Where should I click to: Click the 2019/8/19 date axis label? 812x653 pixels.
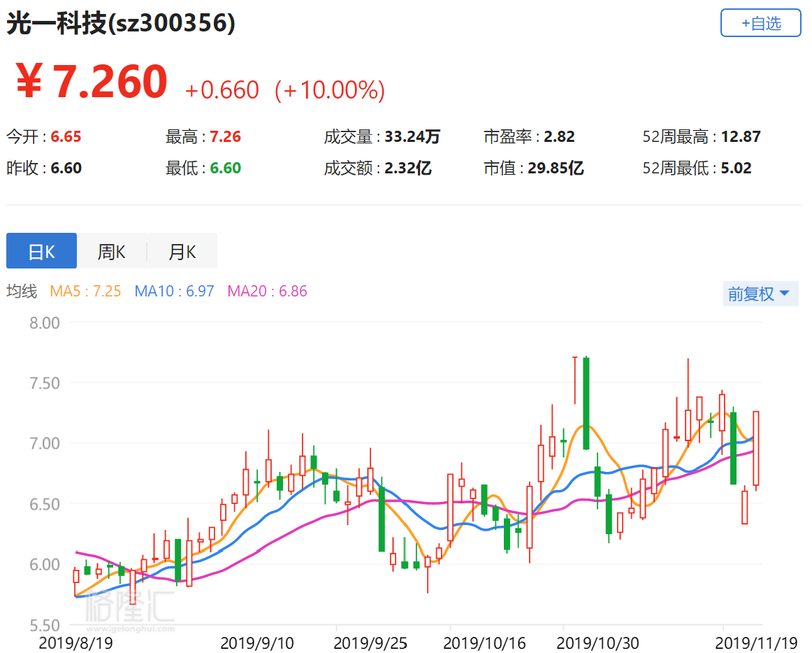click(x=76, y=643)
